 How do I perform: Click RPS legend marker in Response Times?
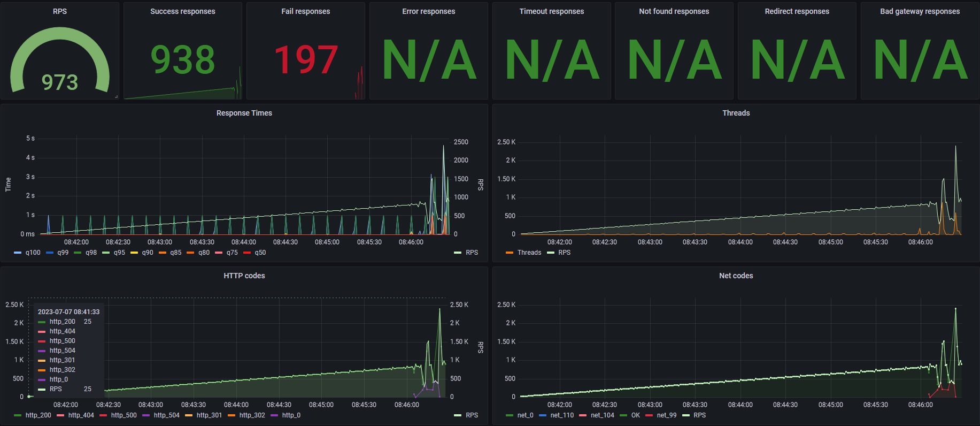coord(458,253)
